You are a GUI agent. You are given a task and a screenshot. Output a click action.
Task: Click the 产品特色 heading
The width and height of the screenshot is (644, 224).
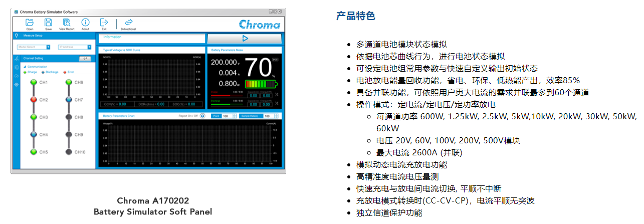point(355,16)
